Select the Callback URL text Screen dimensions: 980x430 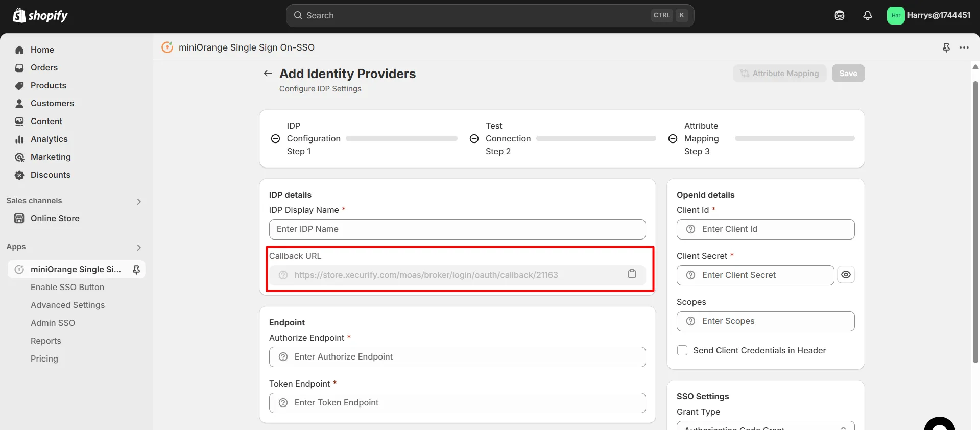coord(426,275)
